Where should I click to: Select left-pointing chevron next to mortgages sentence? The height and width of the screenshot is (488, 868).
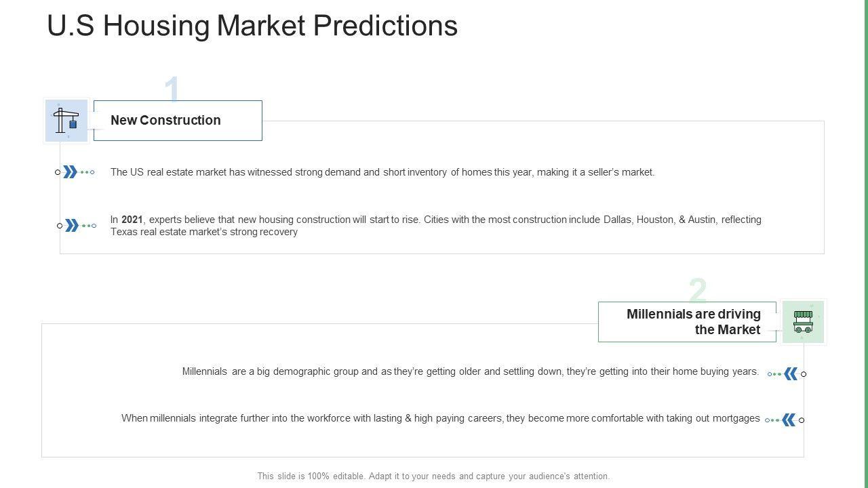coord(789,420)
